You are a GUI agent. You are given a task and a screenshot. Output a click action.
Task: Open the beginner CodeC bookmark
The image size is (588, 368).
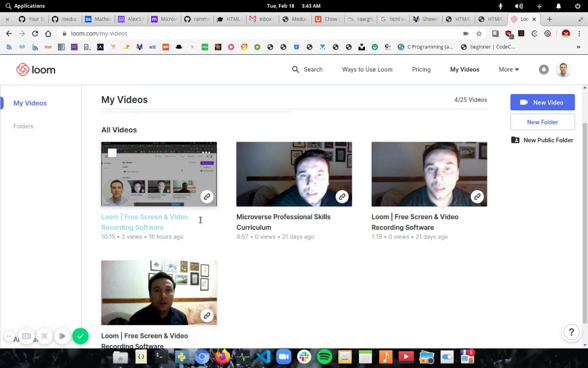click(x=488, y=47)
